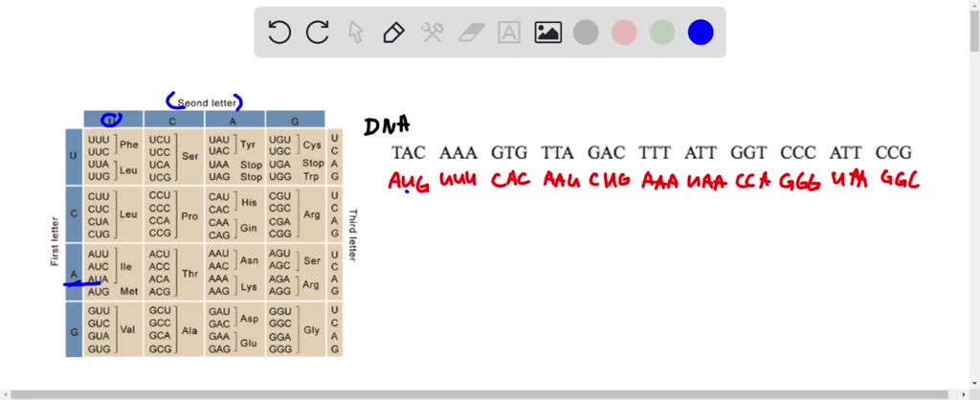Click the 'Trp' amino acid label

coord(312,176)
